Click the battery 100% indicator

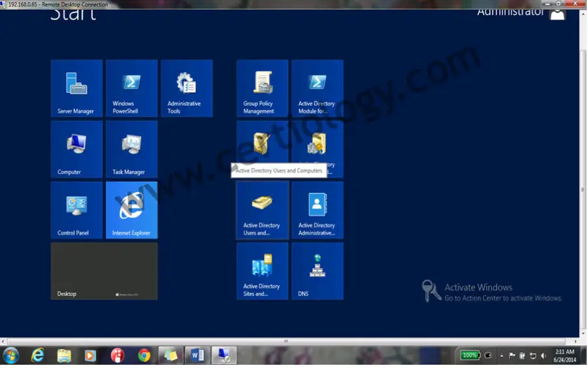click(x=470, y=355)
